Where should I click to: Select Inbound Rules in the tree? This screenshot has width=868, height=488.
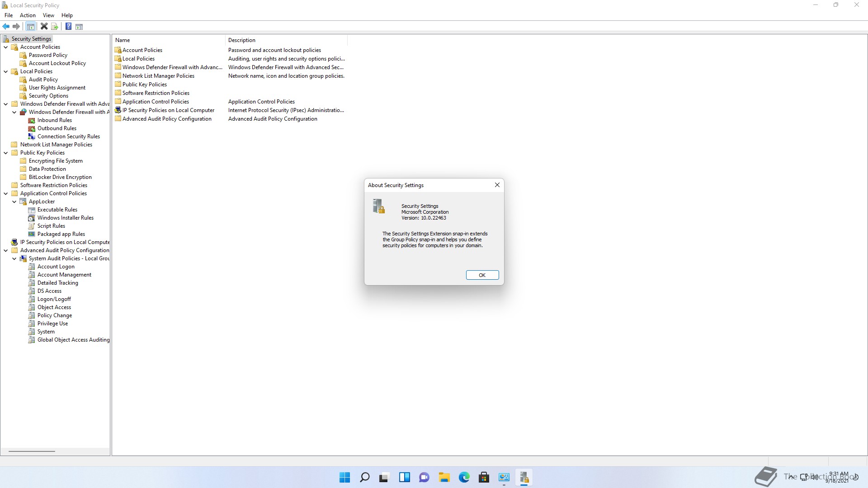54,120
